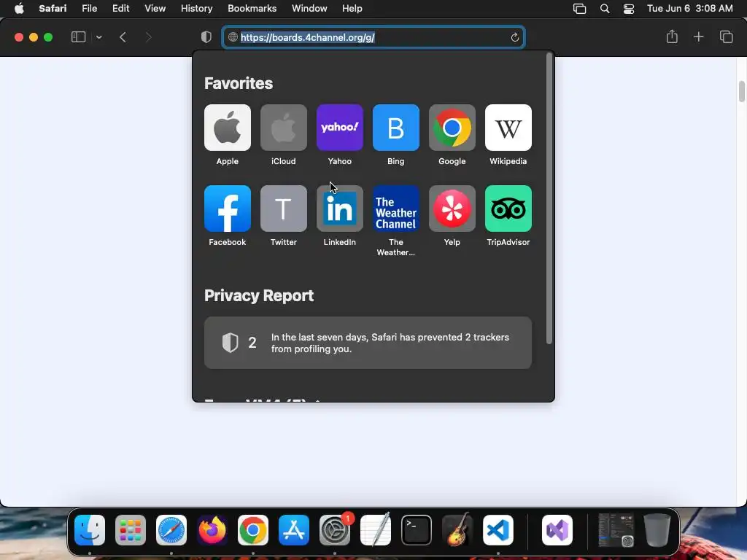Open Visual Studio Code from the Dock

498,530
